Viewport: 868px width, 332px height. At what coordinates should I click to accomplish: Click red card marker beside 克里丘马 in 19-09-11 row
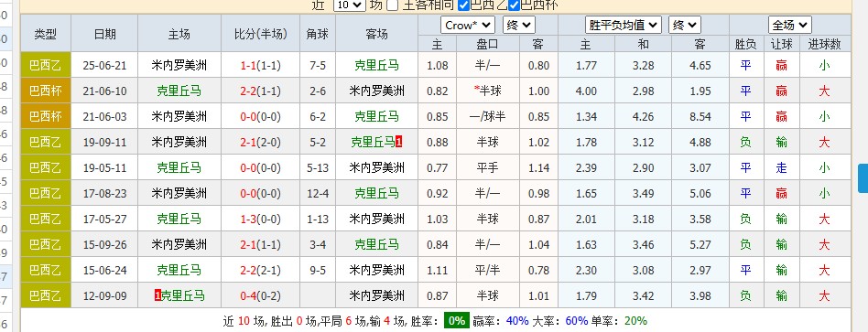point(399,142)
